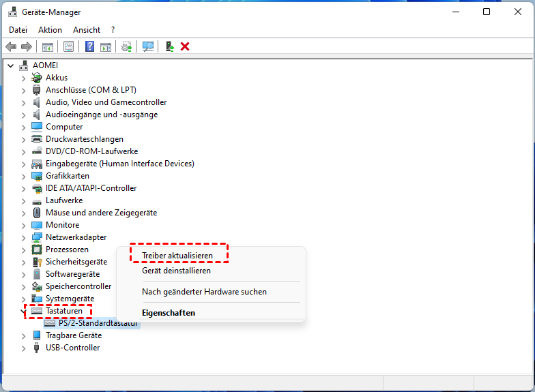This screenshot has height=392, width=535.
Task: Click the red X uninstall device icon
Action: click(x=185, y=46)
